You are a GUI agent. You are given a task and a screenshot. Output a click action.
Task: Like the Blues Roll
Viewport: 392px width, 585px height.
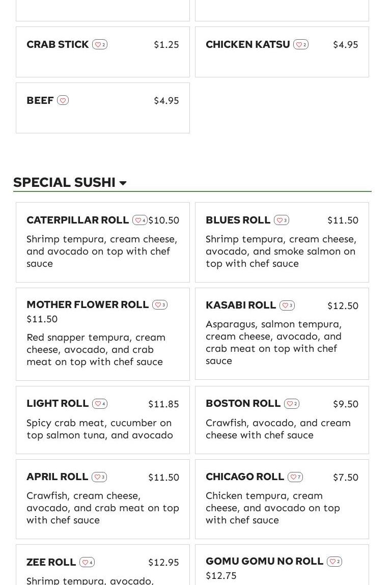(281, 220)
